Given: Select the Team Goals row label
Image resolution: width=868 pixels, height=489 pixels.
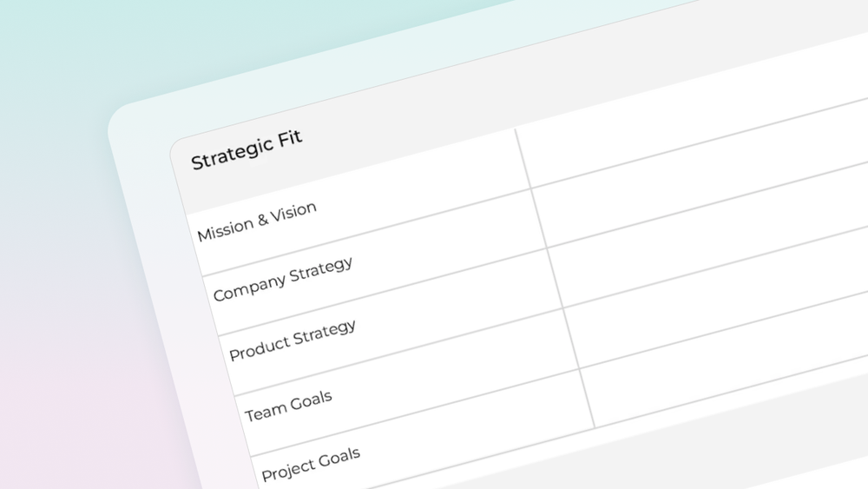Looking at the screenshot, I should click(288, 406).
